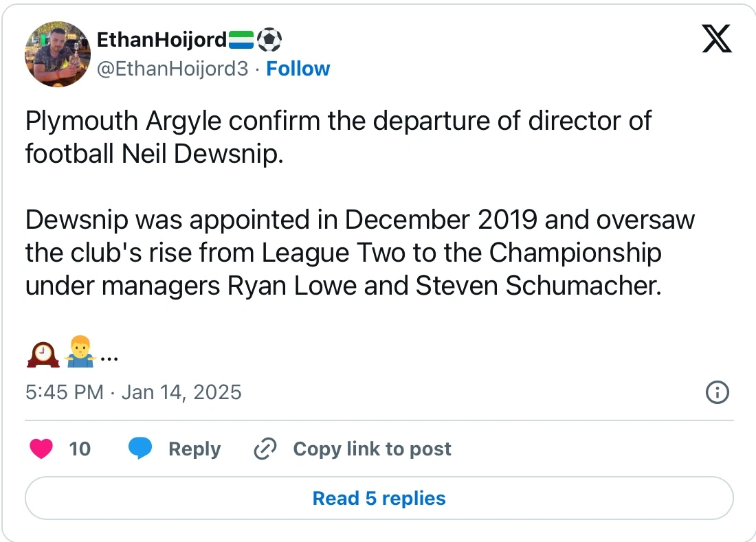Image resolution: width=756 pixels, height=542 pixels.
Task: Like the post with the heart icon
Action: (x=42, y=449)
